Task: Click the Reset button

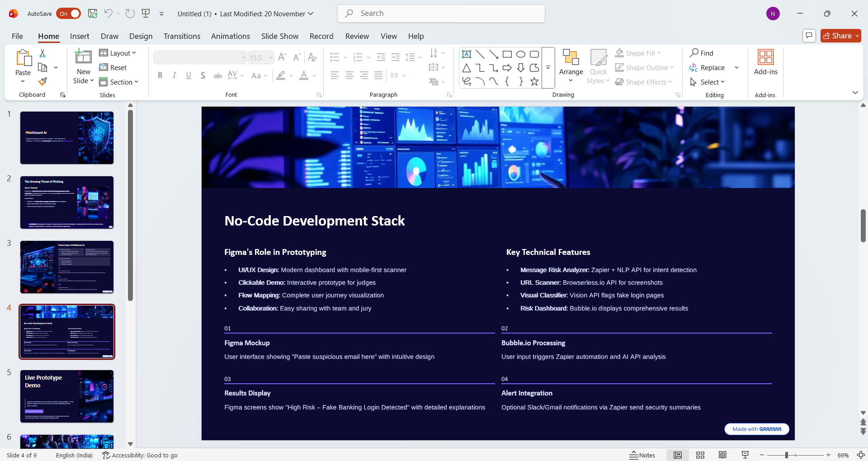Action: coord(113,68)
